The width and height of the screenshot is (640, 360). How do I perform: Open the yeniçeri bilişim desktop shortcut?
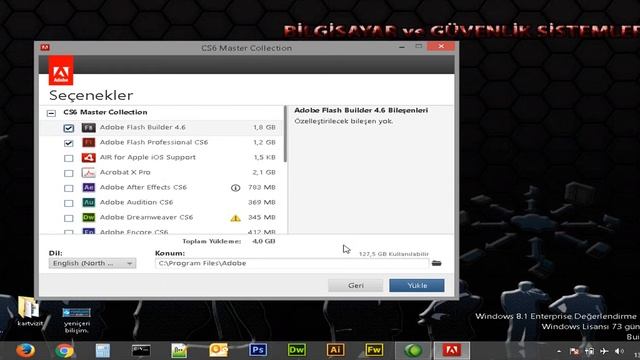(77, 320)
